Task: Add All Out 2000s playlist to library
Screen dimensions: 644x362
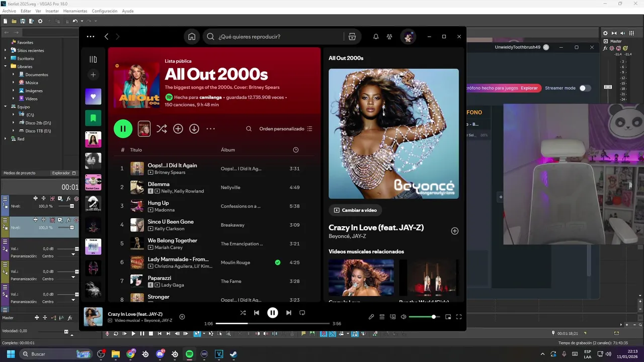Action: click(178, 129)
